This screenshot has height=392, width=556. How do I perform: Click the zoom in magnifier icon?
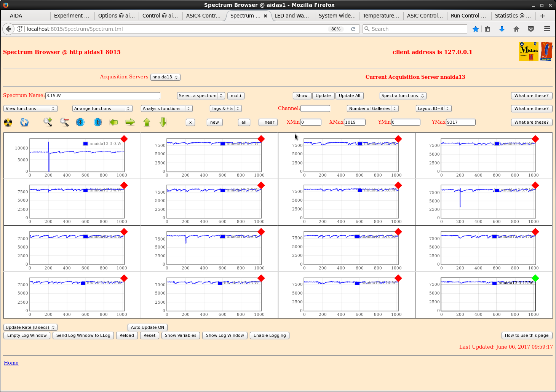point(48,122)
